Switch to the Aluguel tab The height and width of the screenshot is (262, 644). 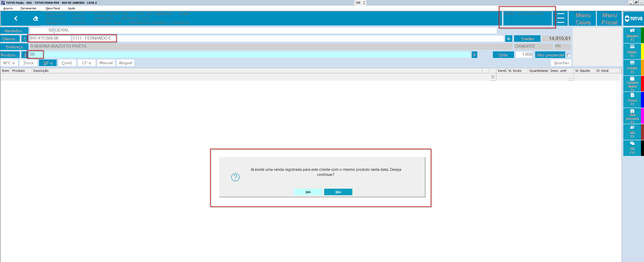coord(125,63)
